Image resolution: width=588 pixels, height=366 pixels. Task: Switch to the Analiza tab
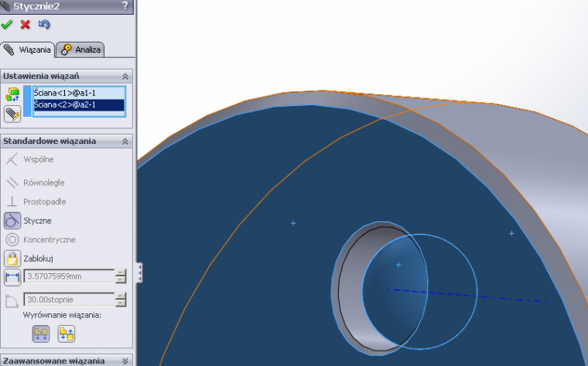(x=80, y=50)
